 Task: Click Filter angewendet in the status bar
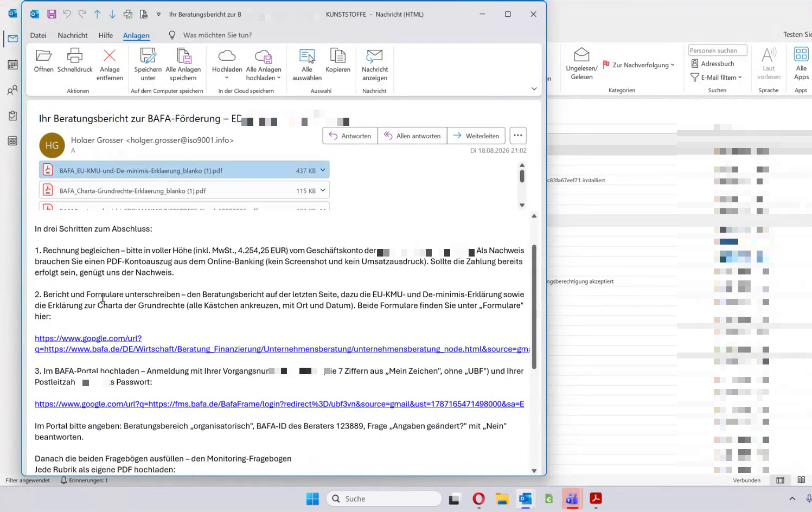coord(28,481)
